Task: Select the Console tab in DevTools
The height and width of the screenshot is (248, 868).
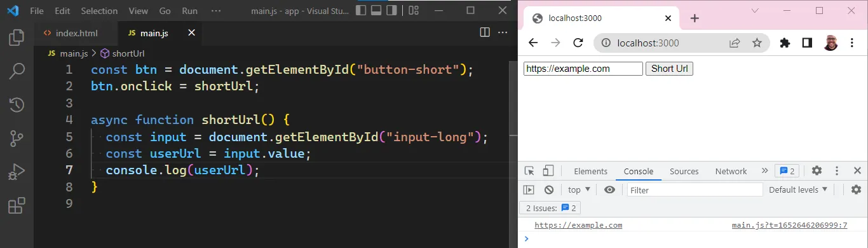Action: pos(639,171)
